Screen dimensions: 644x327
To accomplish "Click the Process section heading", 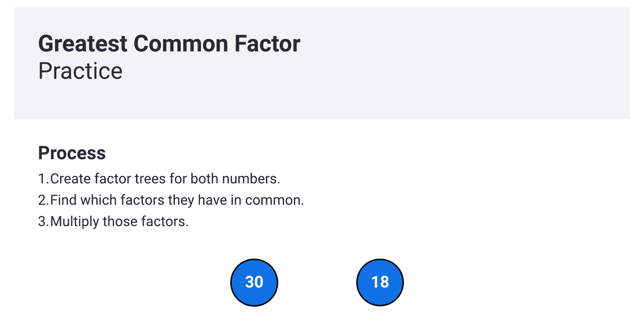I will (72, 153).
